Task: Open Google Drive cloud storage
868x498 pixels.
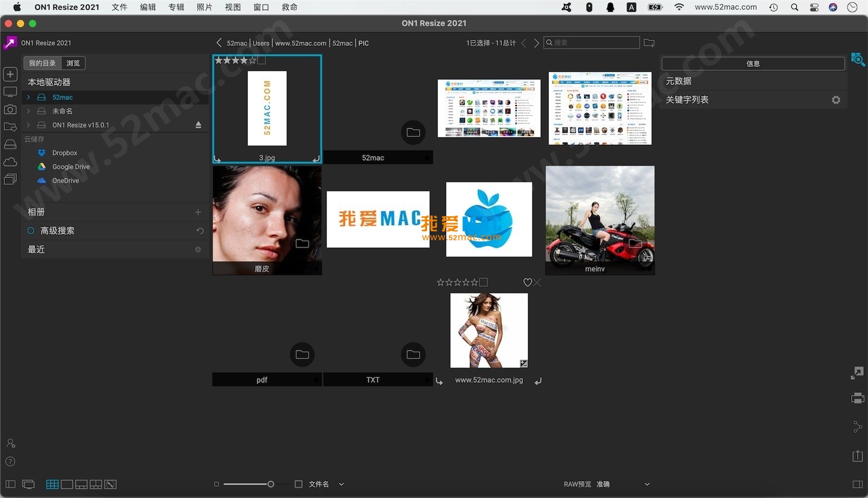Action: tap(71, 167)
